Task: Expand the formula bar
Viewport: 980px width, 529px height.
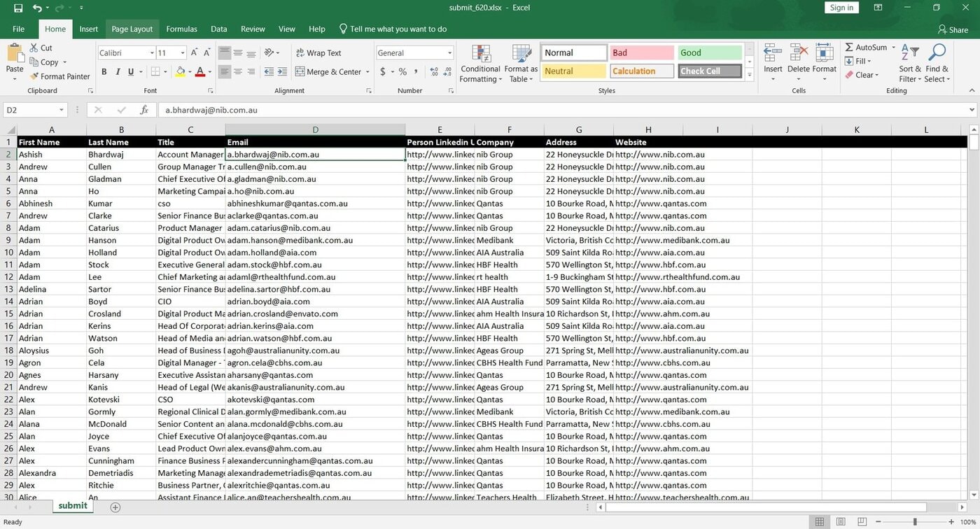Action: pos(972,110)
